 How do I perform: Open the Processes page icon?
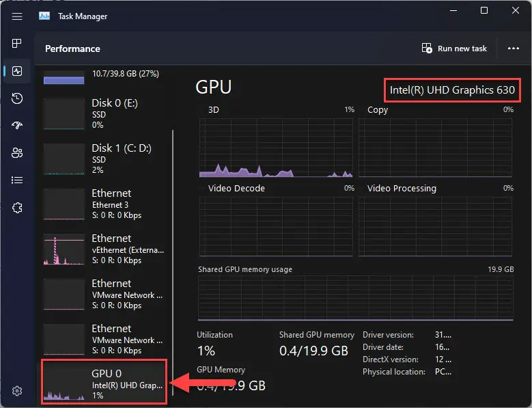click(17, 44)
